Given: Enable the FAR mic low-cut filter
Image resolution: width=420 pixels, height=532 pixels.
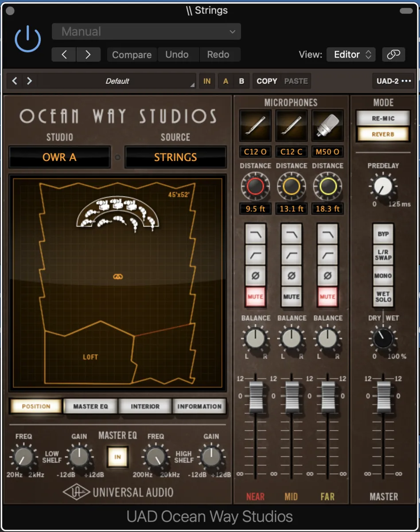Looking at the screenshot, I should click(328, 255).
